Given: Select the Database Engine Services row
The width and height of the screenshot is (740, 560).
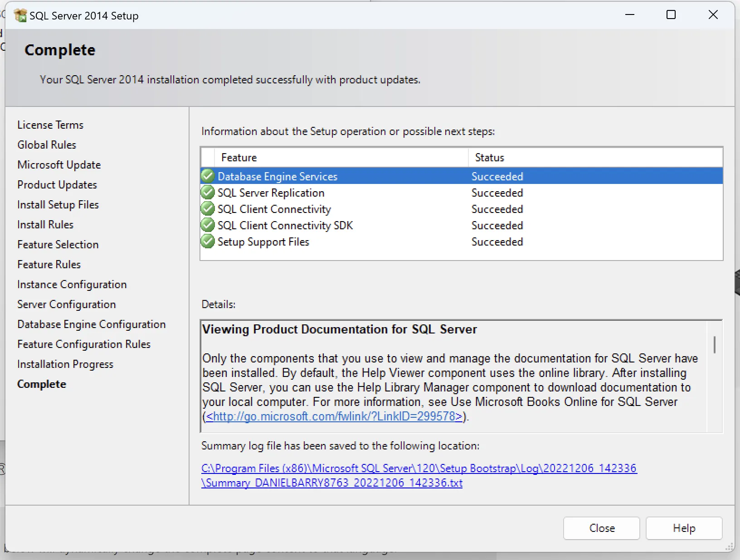Looking at the screenshot, I should click(x=462, y=176).
